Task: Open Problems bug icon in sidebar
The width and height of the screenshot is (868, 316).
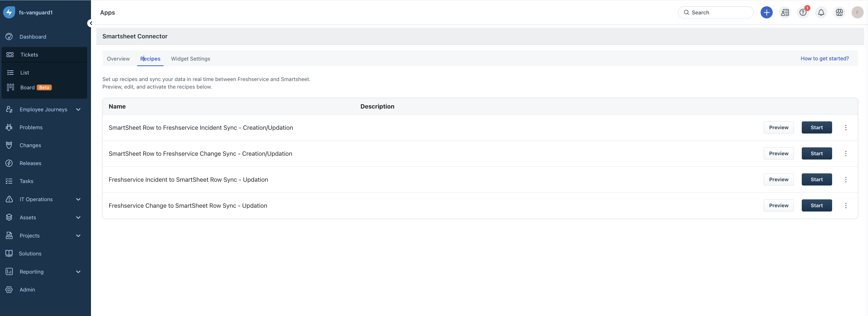Action: click(9, 127)
